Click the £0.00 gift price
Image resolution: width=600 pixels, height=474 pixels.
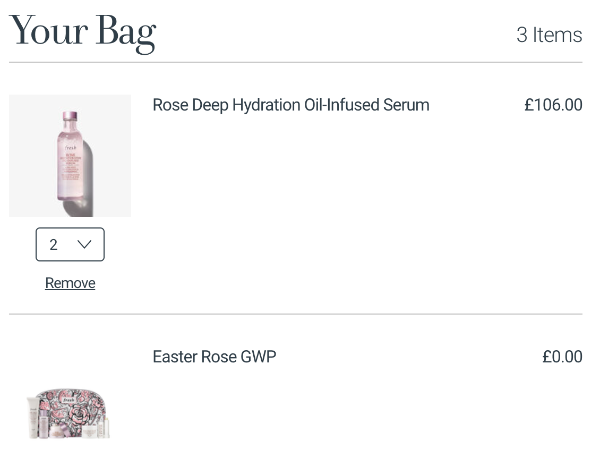pos(562,357)
